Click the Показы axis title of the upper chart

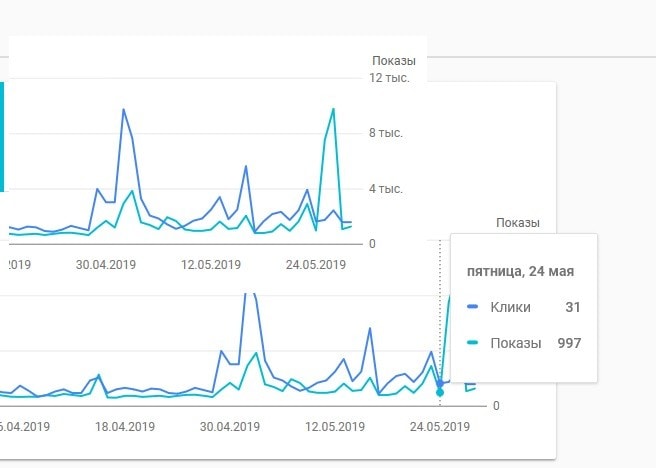pyautogui.click(x=394, y=61)
